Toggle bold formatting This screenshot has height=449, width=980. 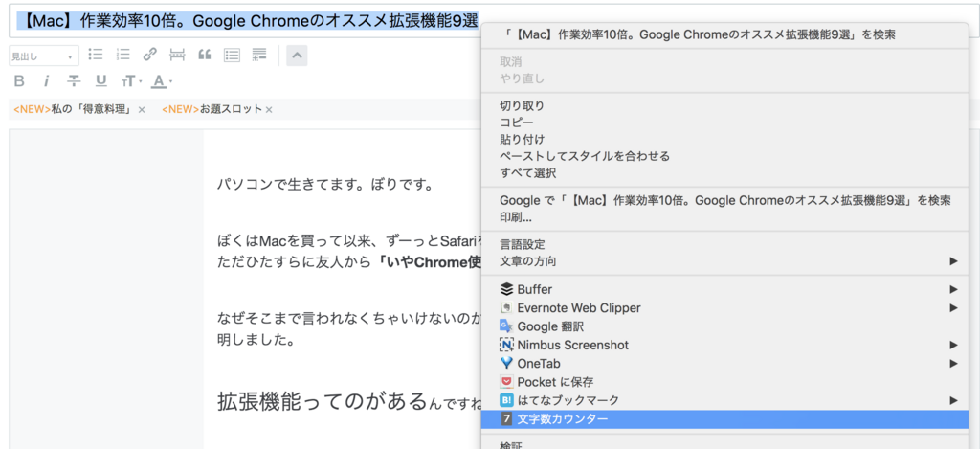19,81
